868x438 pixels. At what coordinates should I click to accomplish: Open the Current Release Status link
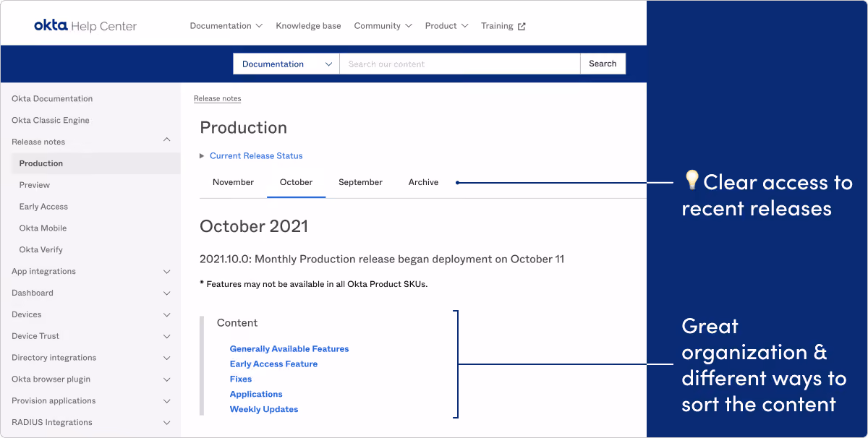pyautogui.click(x=256, y=156)
